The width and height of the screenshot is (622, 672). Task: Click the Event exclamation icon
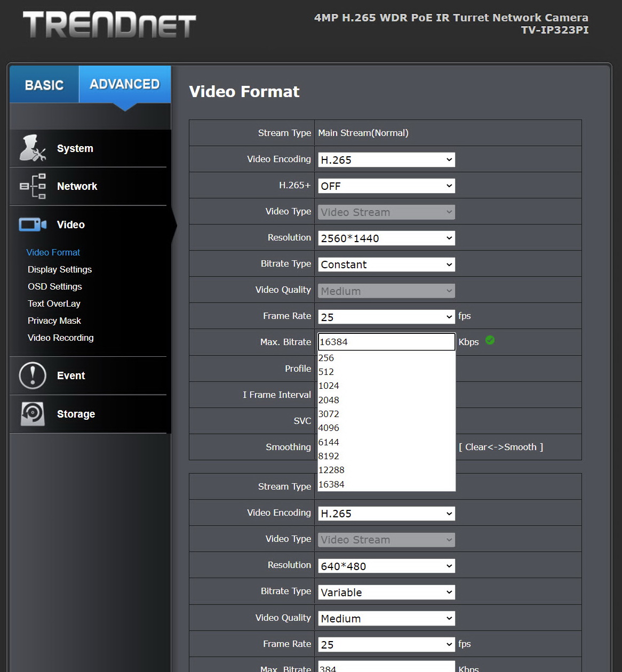(x=33, y=375)
